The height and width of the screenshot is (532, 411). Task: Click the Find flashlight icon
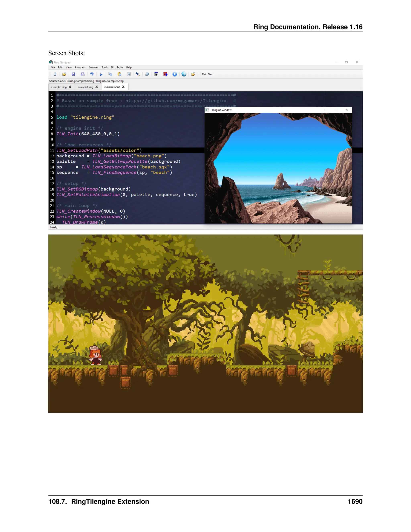point(138,74)
